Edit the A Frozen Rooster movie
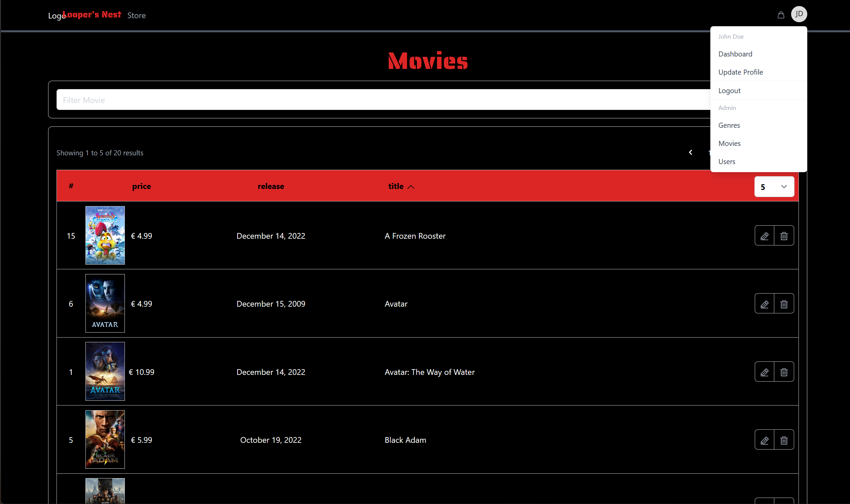850x504 pixels. (764, 236)
